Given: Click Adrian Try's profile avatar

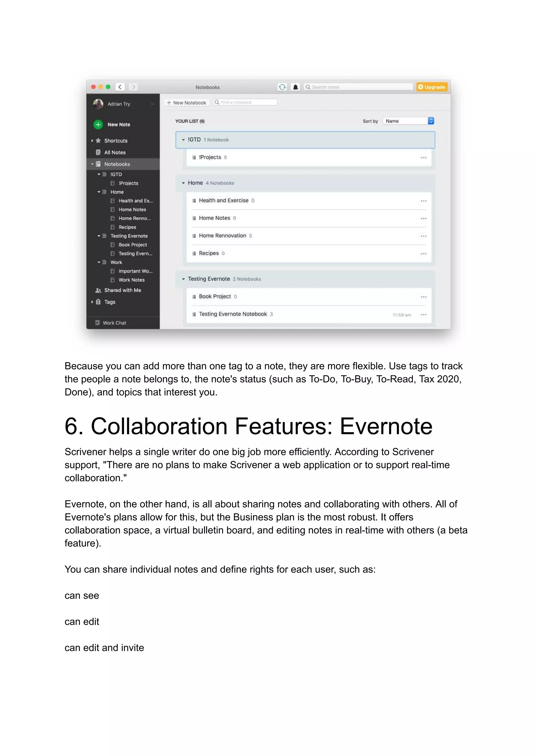Looking at the screenshot, I should (98, 104).
